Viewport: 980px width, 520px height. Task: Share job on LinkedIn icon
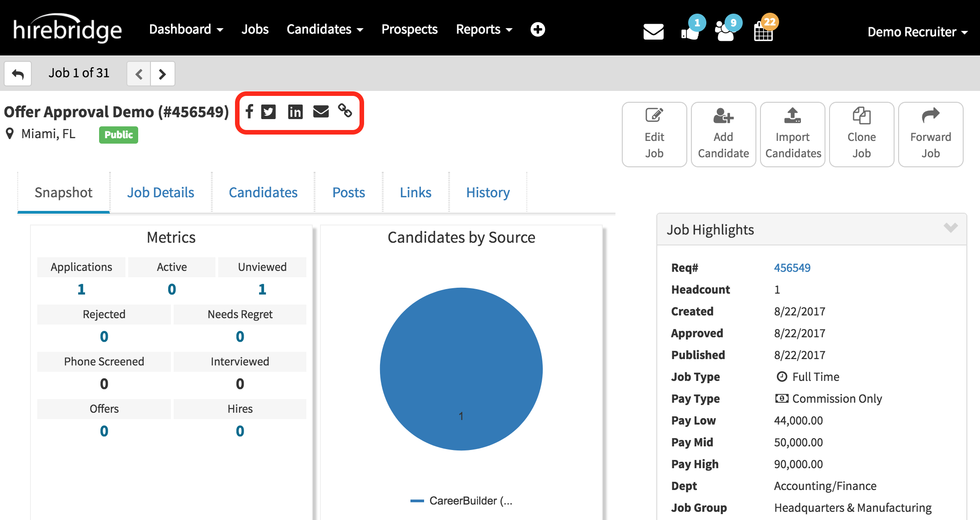point(295,111)
